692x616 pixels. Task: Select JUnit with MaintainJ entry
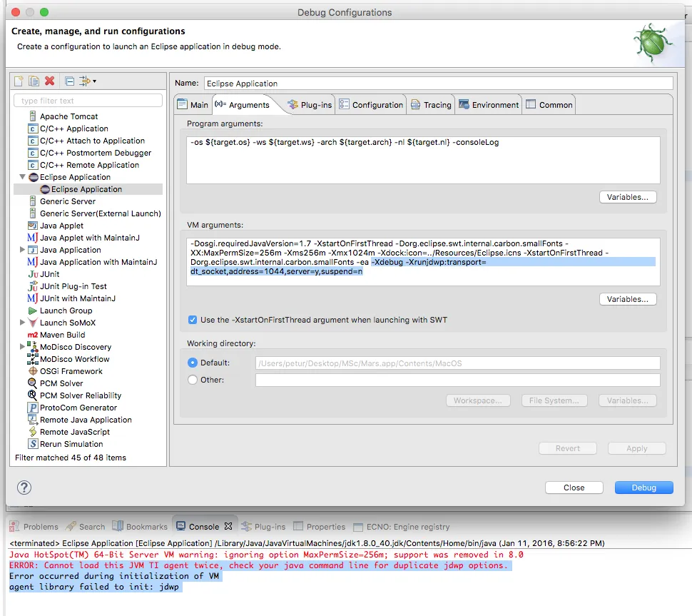click(x=78, y=298)
